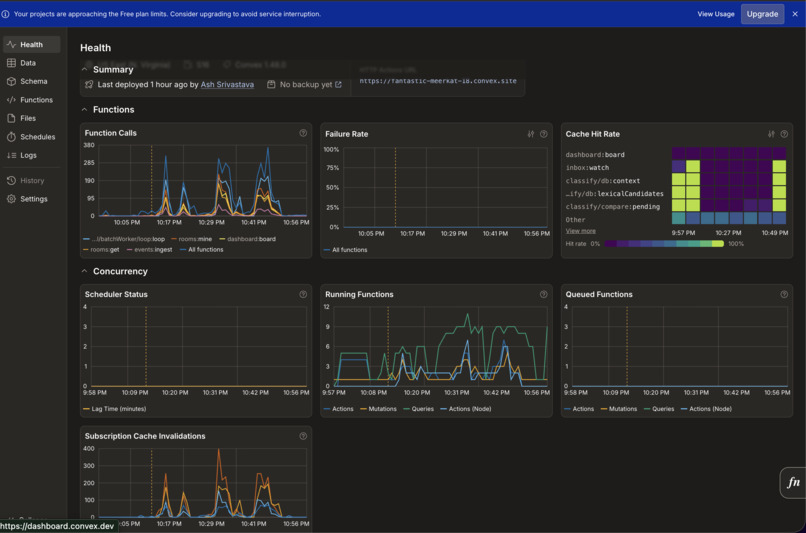Open Function Calls help icon
The image size is (806, 533).
click(x=303, y=133)
